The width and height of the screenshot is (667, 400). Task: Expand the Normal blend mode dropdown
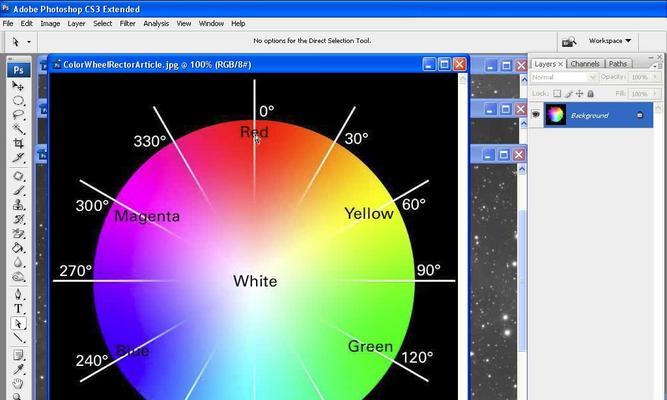point(564,77)
